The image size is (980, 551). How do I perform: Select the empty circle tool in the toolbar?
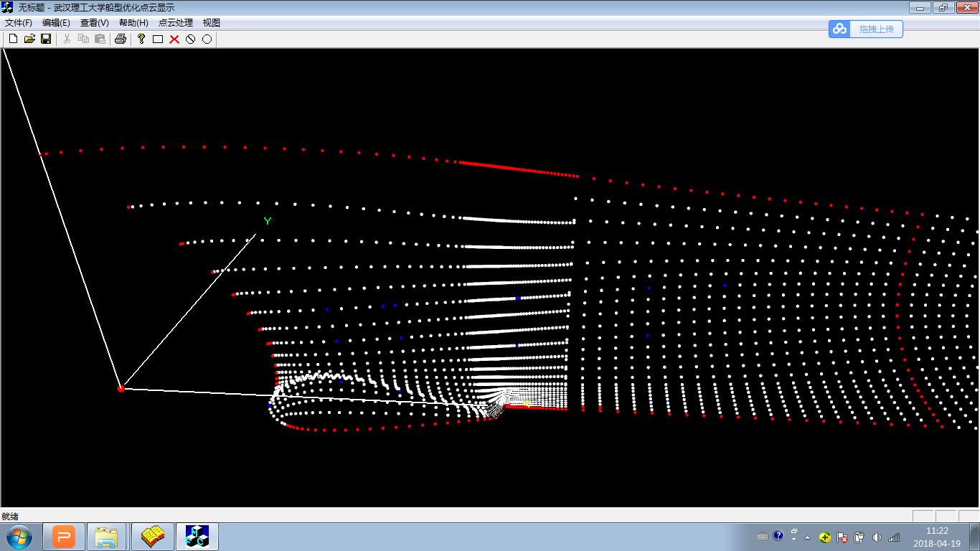(x=207, y=39)
